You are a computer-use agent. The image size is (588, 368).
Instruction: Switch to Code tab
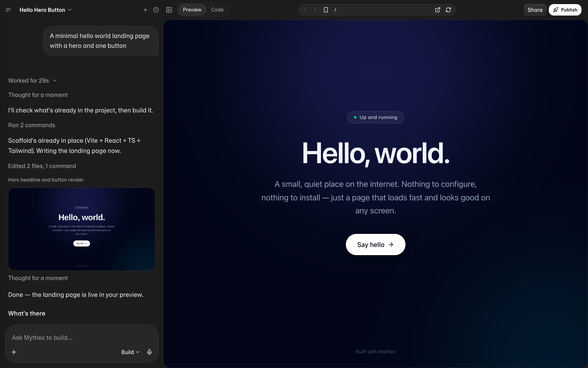click(217, 10)
